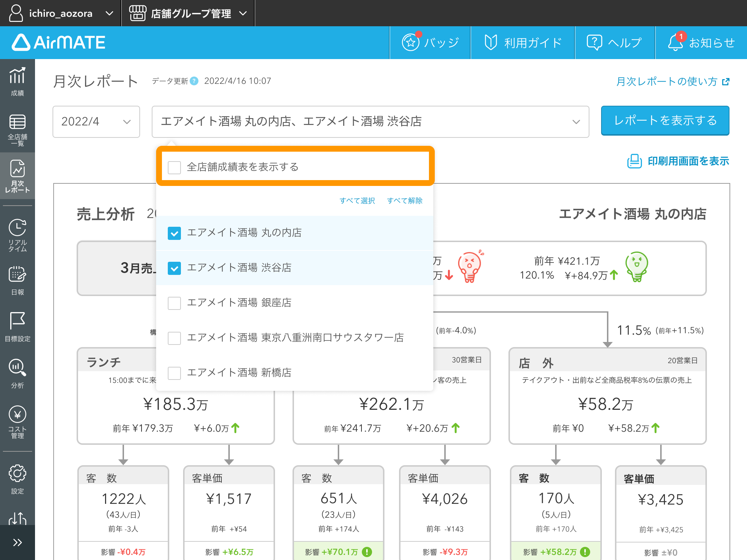The width and height of the screenshot is (747, 560).
Task: Click the green alert icon on 影響 +¥70.1万
Action: pyautogui.click(x=367, y=552)
